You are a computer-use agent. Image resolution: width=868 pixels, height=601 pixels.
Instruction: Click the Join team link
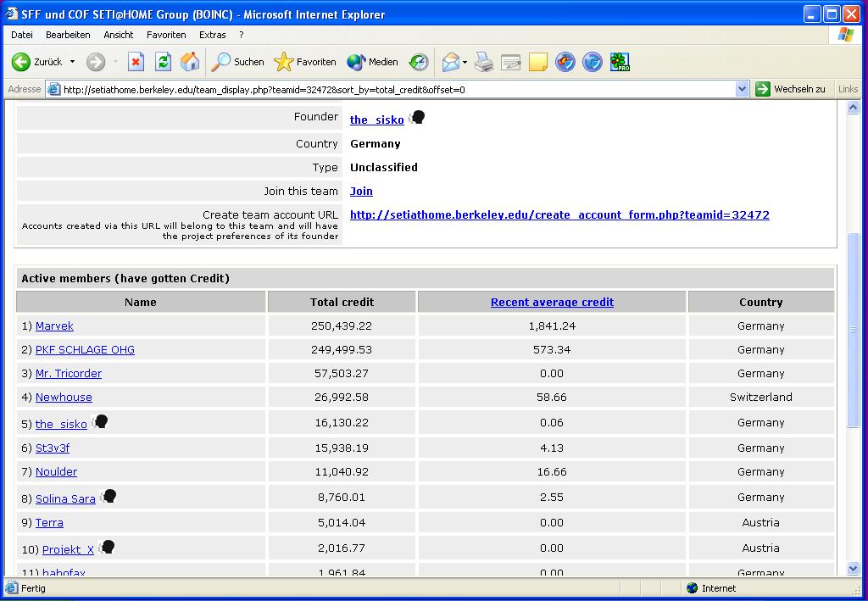pos(361,192)
